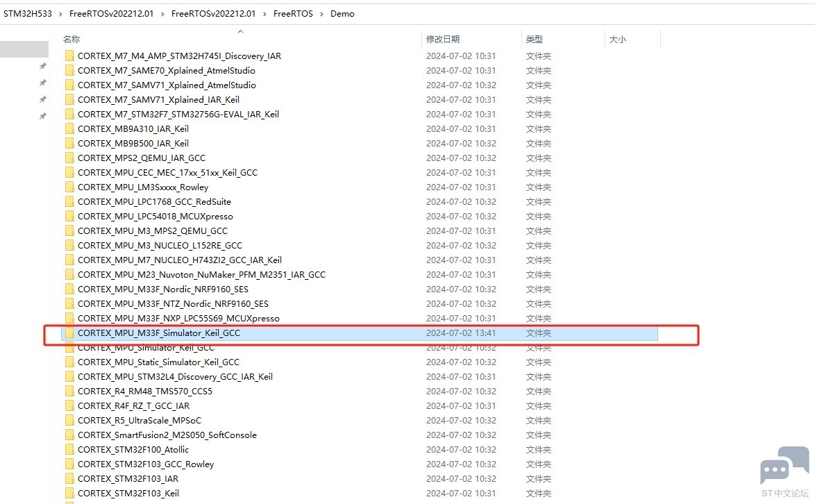815x504 pixels.
Task: Select CORTEX_STM32F103_IAR folder name
Action: pos(128,478)
